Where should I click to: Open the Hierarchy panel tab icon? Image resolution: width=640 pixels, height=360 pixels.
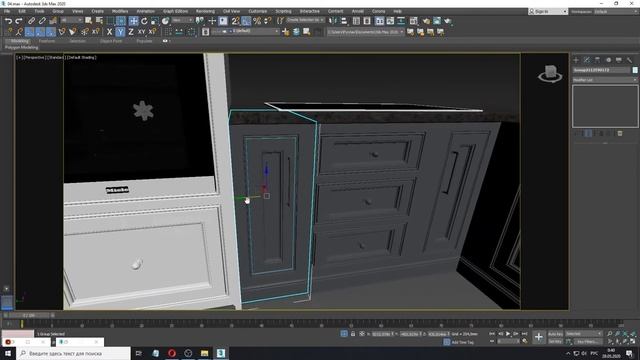pos(598,60)
